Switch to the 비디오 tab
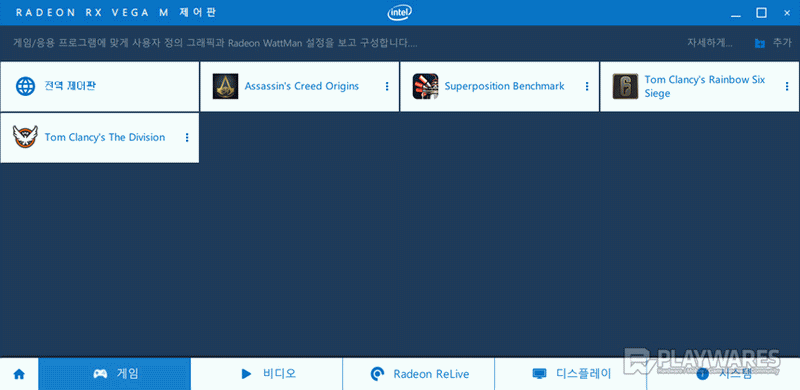Screen dimensions: 800x390 pyautogui.click(x=266, y=374)
